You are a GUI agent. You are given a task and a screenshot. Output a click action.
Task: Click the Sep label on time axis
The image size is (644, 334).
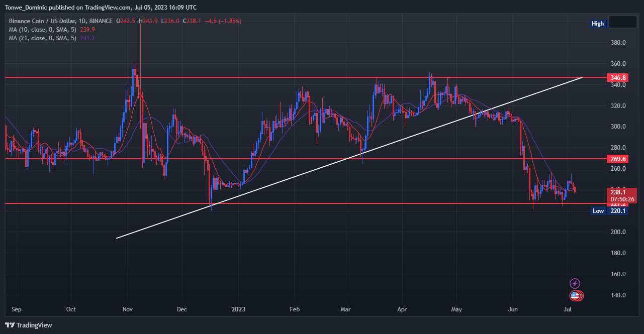tap(17, 309)
